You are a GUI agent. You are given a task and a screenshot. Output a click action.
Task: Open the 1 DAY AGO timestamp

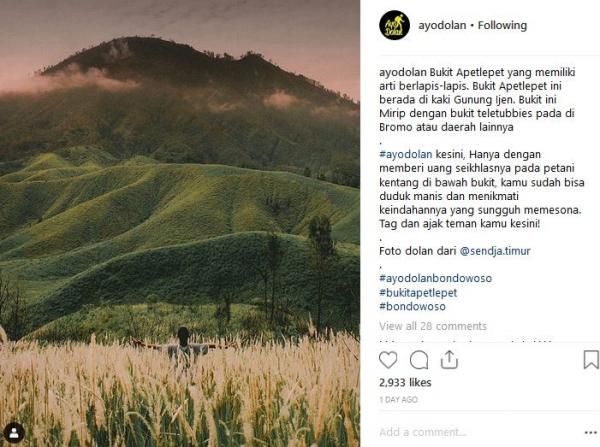pyautogui.click(x=398, y=400)
